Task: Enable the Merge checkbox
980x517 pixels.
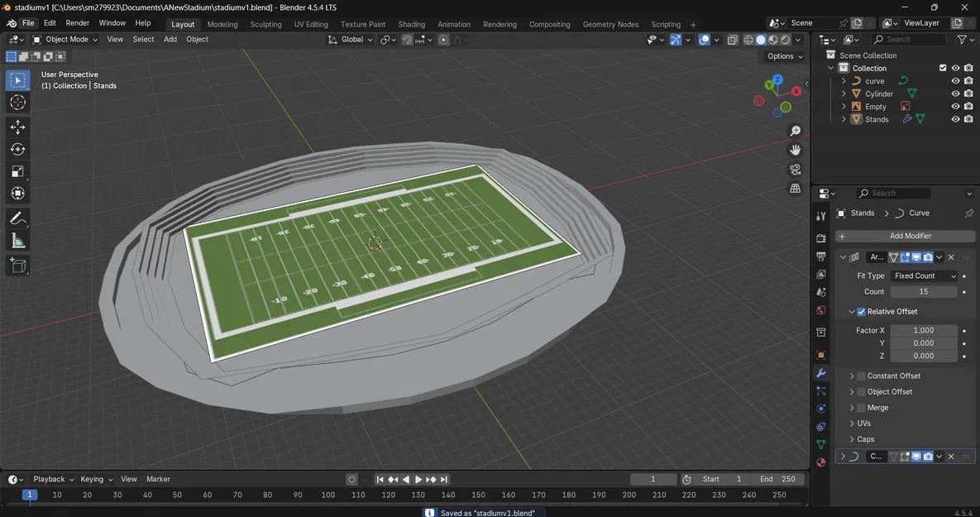Action: tap(861, 408)
